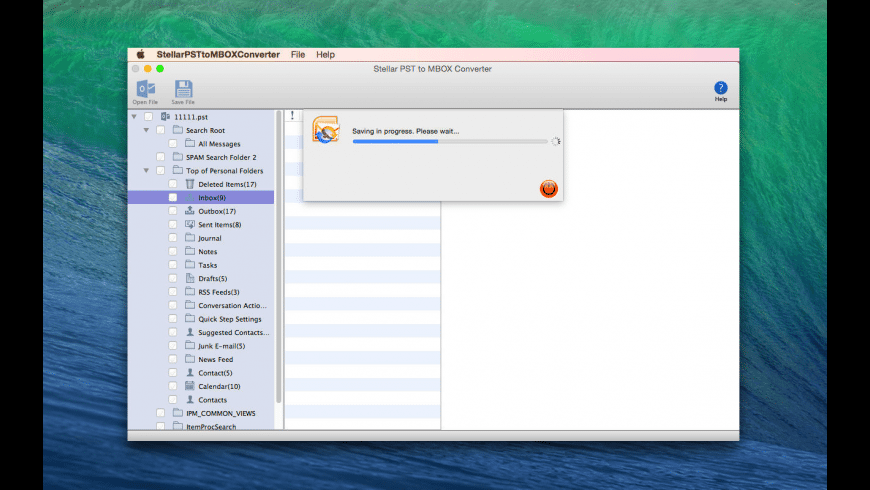
Task: Click the Journal folder icon
Action: 190,238
